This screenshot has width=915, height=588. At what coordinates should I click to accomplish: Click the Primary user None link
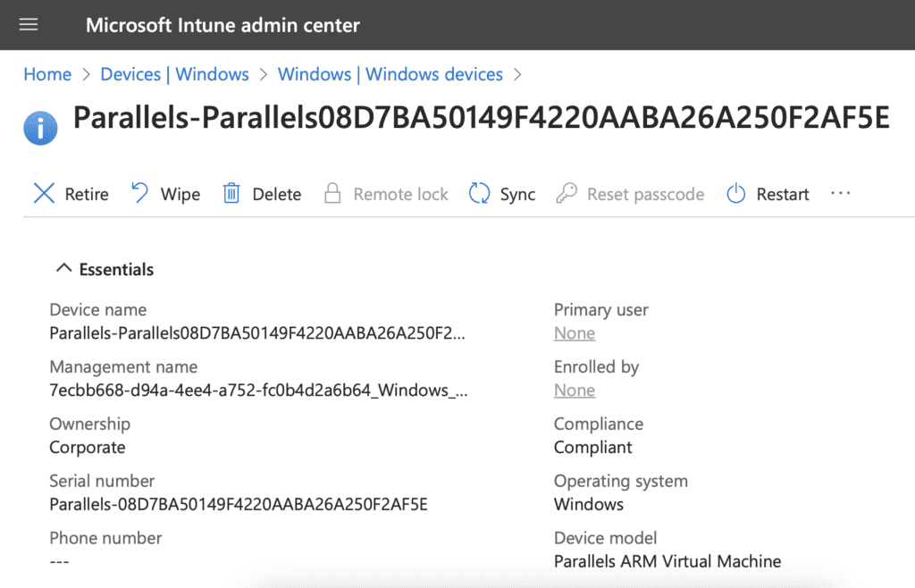pos(575,333)
